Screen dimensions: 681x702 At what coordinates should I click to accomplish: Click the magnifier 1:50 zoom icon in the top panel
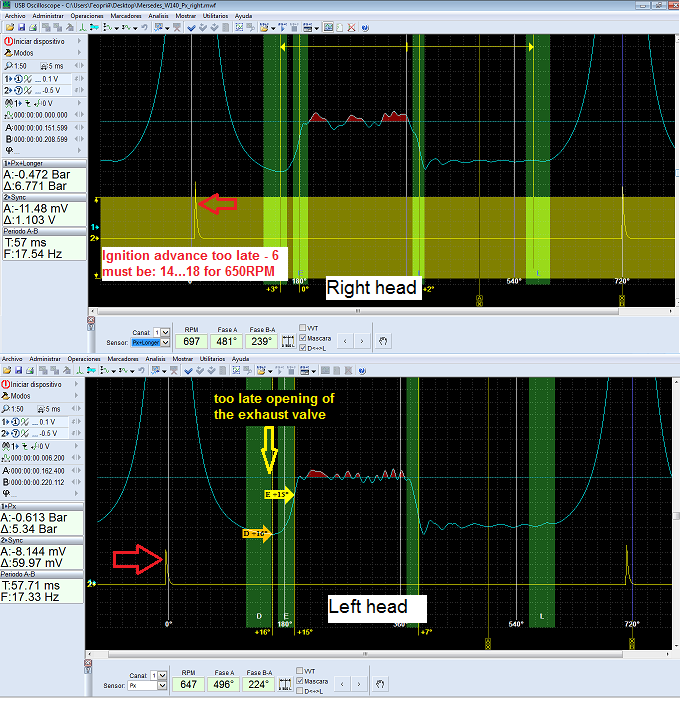[9, 66]
